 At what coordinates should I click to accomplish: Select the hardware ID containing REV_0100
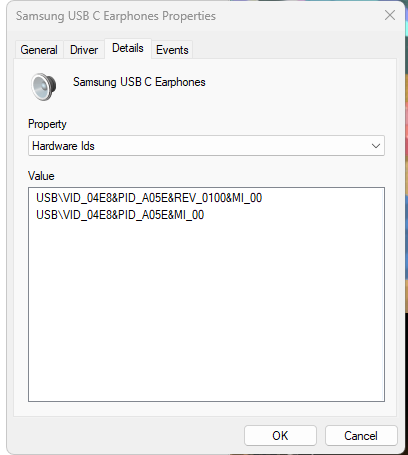pos(149,198)
